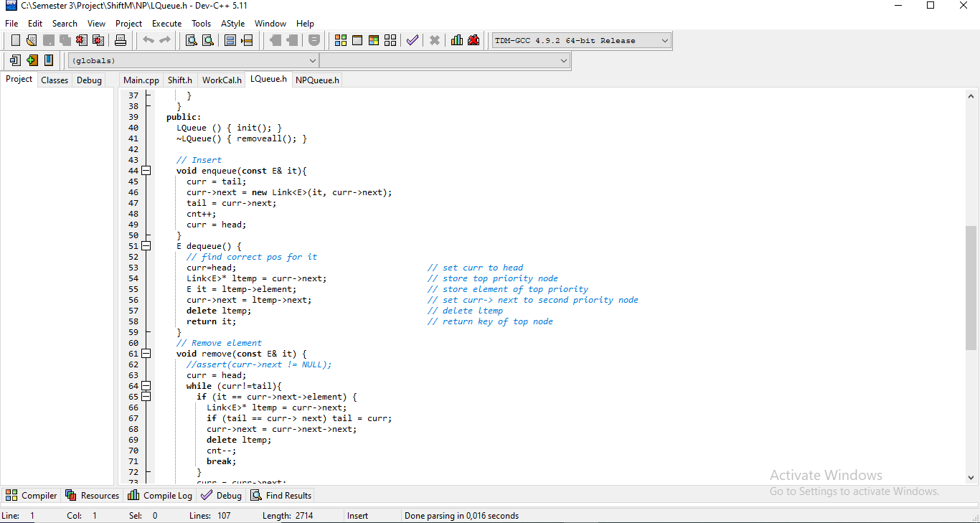
Task: Open the File menu
Action: (11, 24)
